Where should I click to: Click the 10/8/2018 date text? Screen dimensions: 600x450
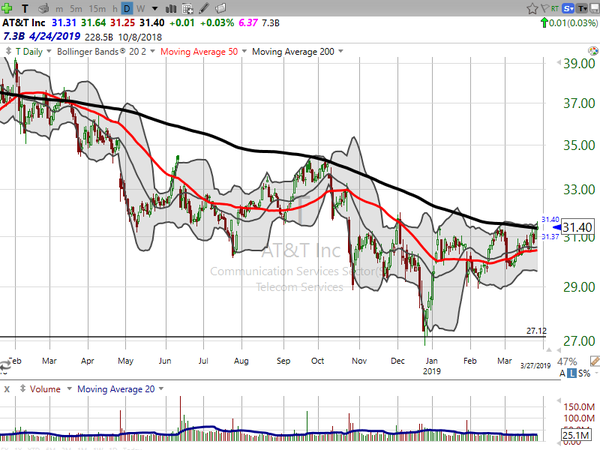[140, 37]
